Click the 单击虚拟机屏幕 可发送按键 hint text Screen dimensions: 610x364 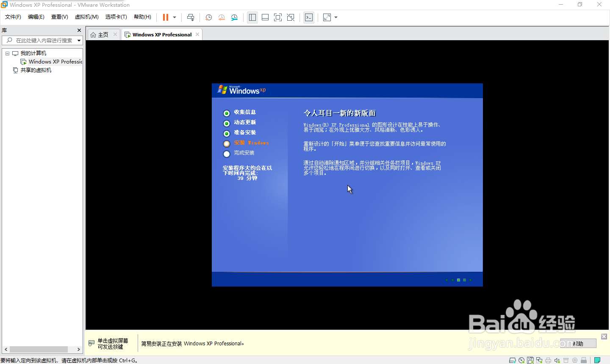113,344
